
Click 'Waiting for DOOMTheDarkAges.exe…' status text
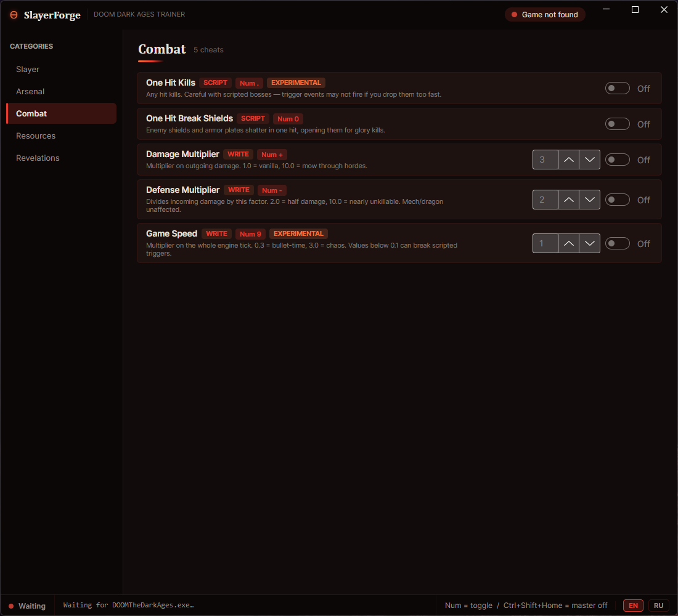click(128, 605)
